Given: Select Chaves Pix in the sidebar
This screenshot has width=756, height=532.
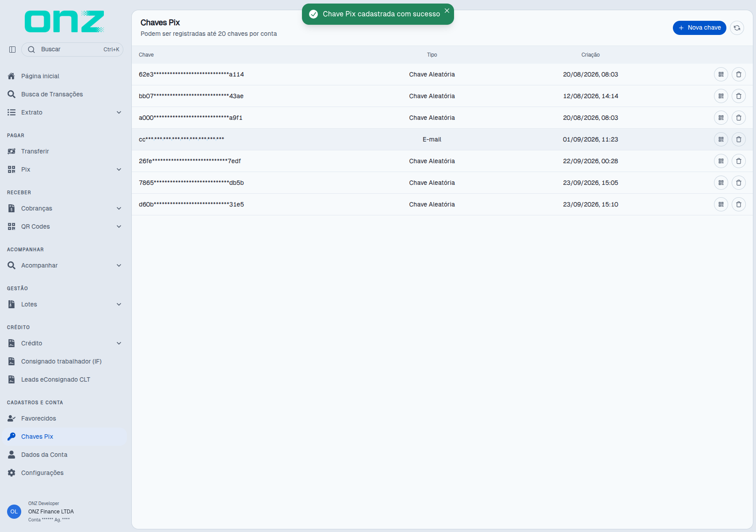Looking at the screenshot, I should coord(65,436).
